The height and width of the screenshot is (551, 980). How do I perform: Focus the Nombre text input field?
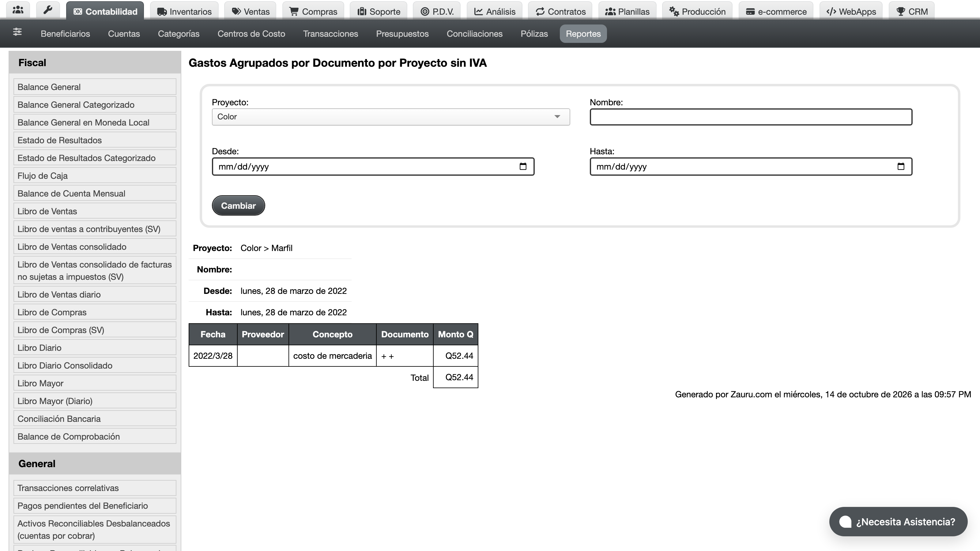pos(751,117)
